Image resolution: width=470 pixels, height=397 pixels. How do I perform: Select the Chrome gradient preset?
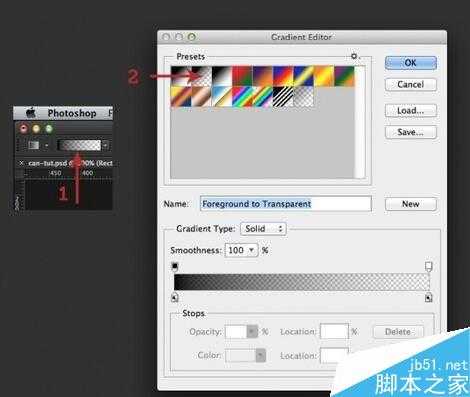(222, 96)
